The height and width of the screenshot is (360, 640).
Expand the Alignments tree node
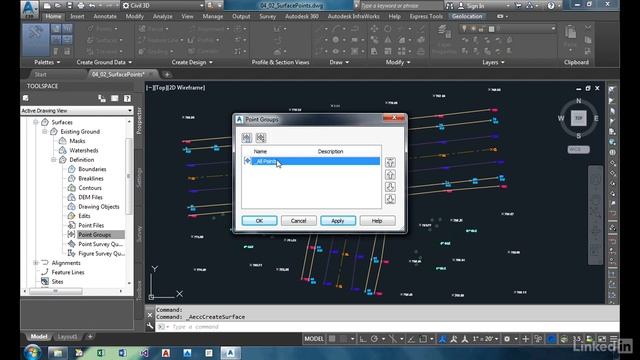[36, 263]
